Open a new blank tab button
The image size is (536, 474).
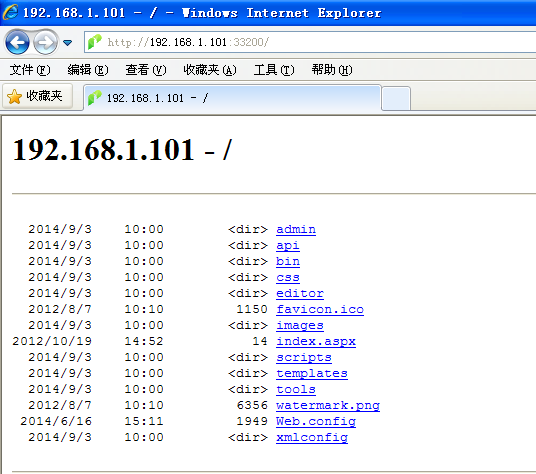click(x=396, y=98)
